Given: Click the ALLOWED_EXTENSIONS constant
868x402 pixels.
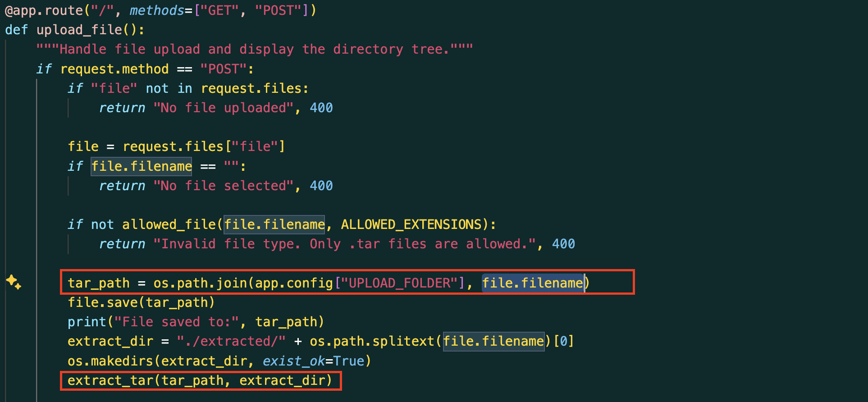Looking at the screenshot, I should click(411, 224).
